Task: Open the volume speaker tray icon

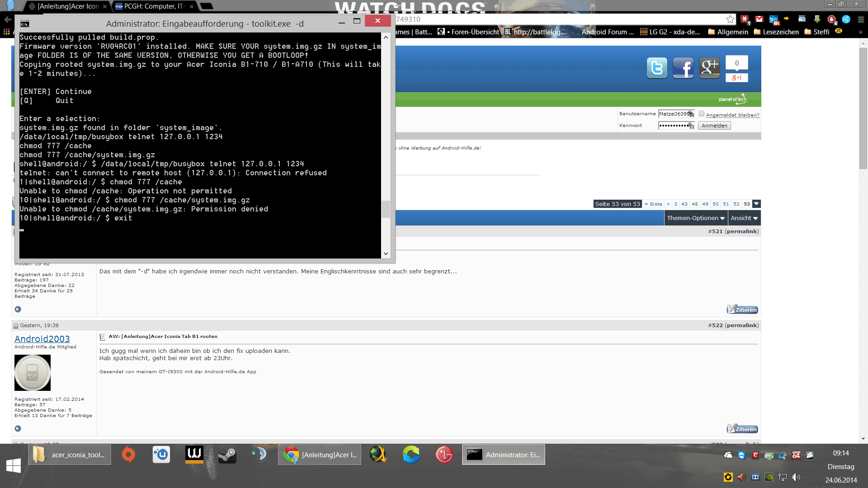Action: (x=797, y=477)
